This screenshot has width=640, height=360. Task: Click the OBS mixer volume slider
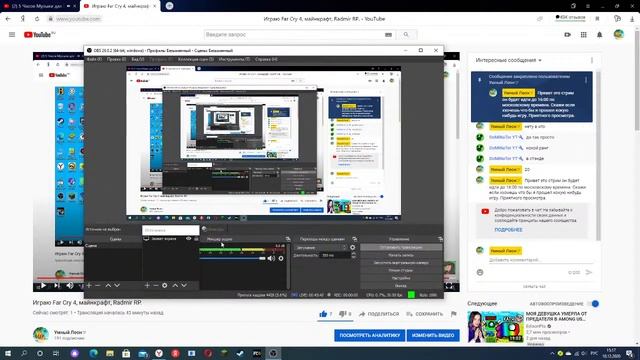click(x=232, y=258)
